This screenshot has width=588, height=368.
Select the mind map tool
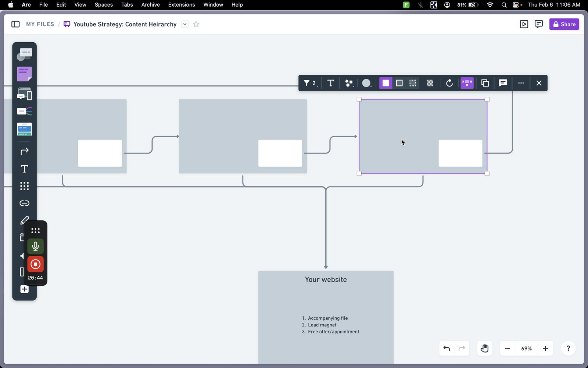pyautogui.click(x=24, y=111)
